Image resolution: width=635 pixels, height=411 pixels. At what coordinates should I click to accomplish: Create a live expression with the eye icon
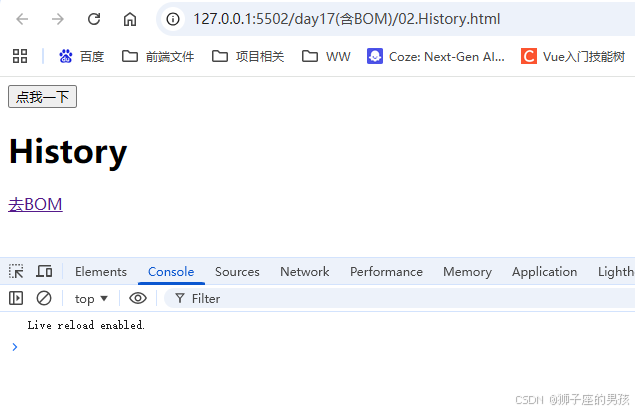(x=138, y=299)
